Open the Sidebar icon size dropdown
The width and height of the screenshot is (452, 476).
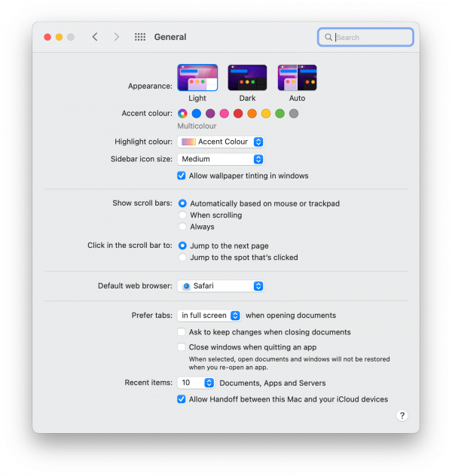click(x=221, y=159)
